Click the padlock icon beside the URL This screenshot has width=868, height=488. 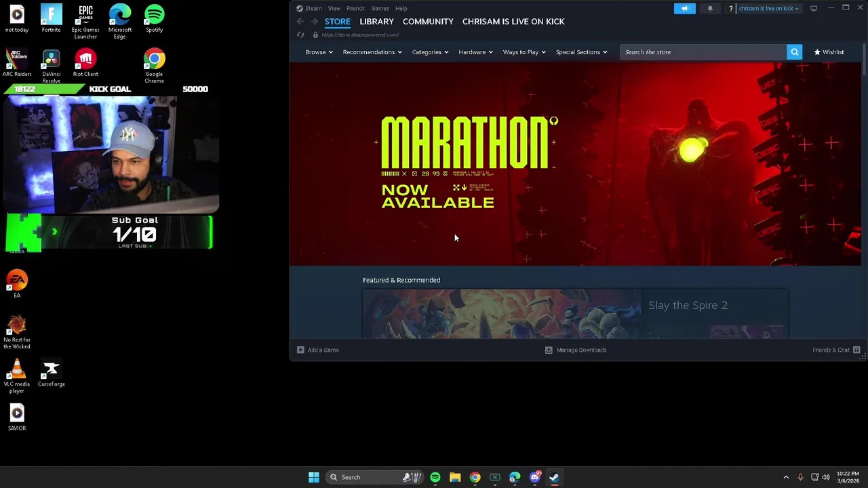315,35
